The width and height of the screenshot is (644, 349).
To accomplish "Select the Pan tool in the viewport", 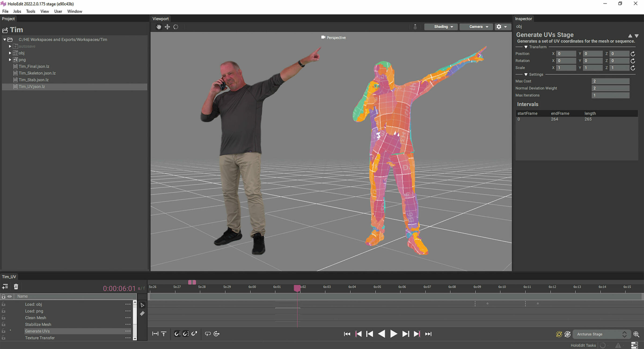I will [159, 27].
